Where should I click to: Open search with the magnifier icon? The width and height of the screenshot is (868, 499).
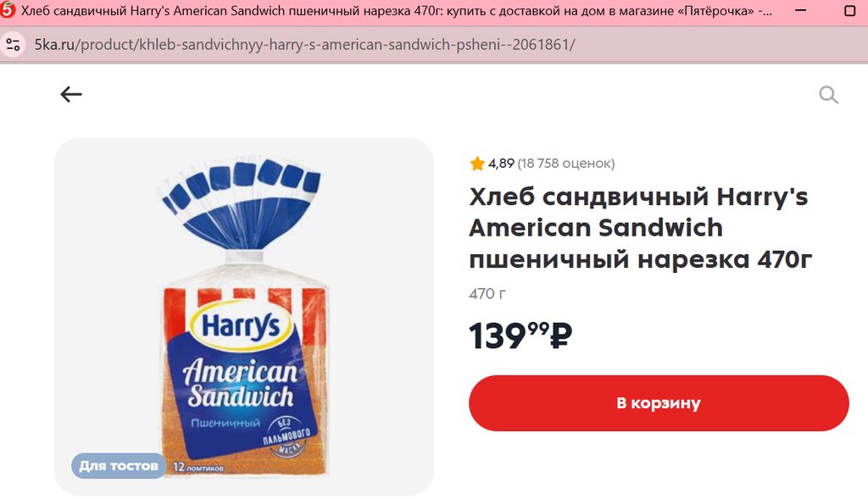[x=828, y=95]
